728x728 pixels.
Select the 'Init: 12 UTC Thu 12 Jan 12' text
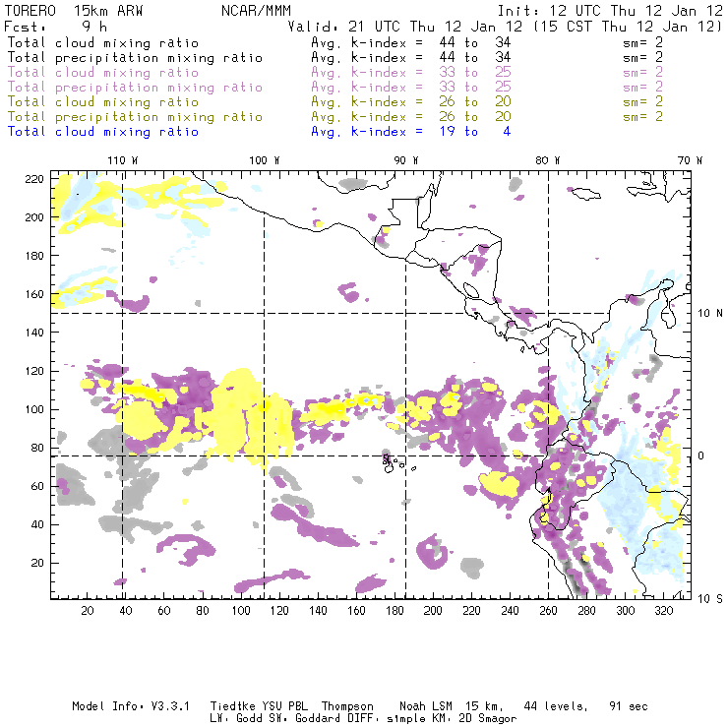pyautogui.click(x=610, y=11)
